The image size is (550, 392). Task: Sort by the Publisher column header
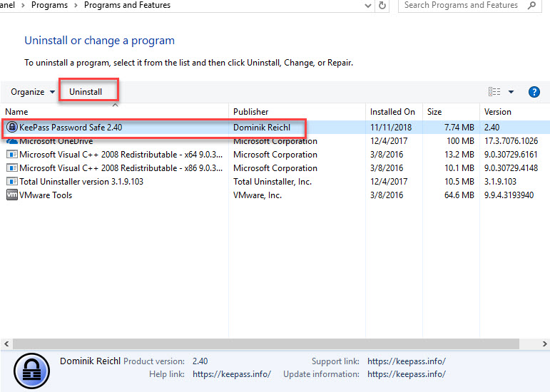pyautogui.click(x=297, y=112)
